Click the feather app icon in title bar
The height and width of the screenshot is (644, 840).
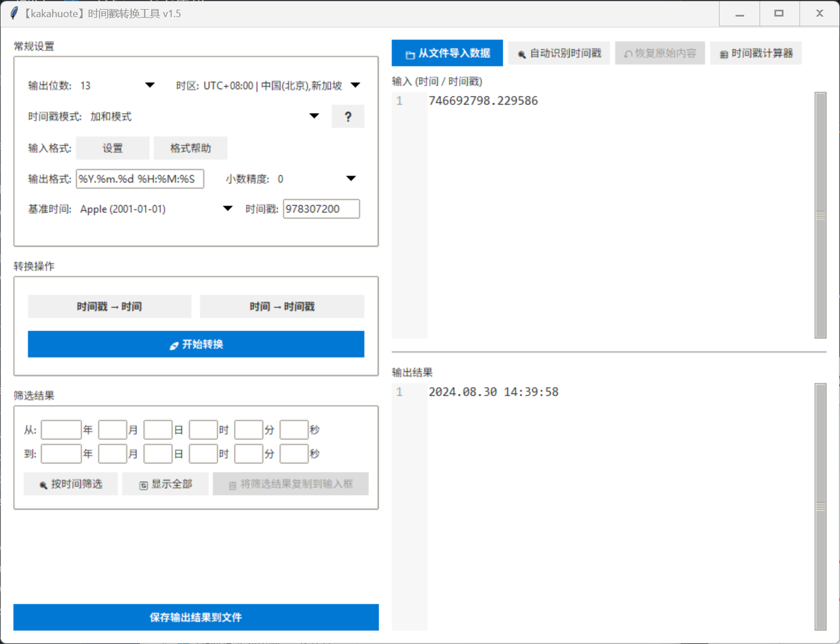[14, 13]
